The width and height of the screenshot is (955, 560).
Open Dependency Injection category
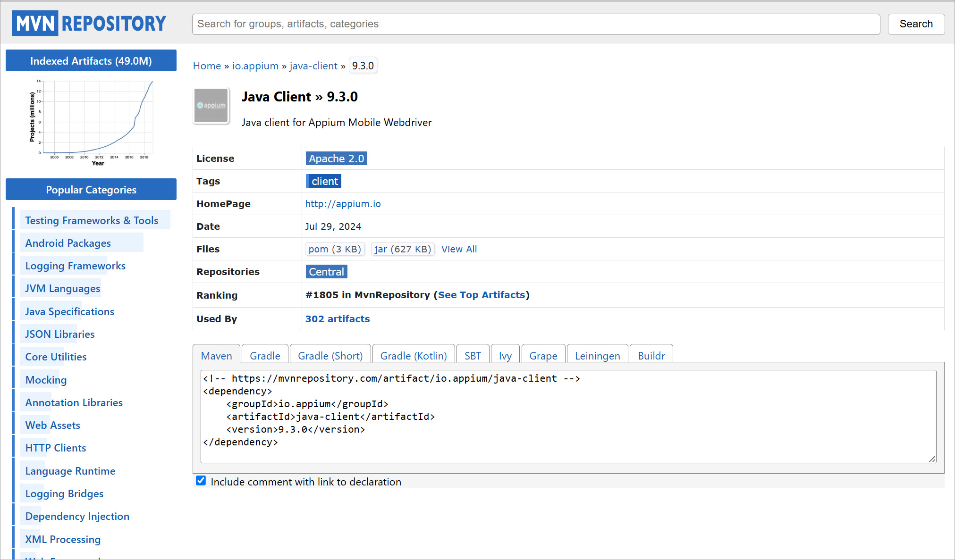pyautogui.click(x=77, y=516)
